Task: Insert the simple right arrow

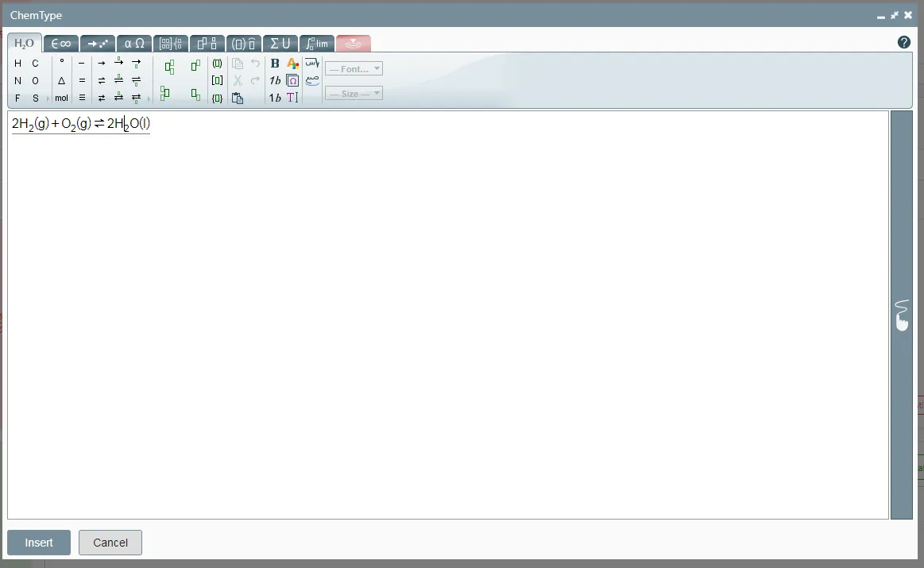Action: coord(101,64)
